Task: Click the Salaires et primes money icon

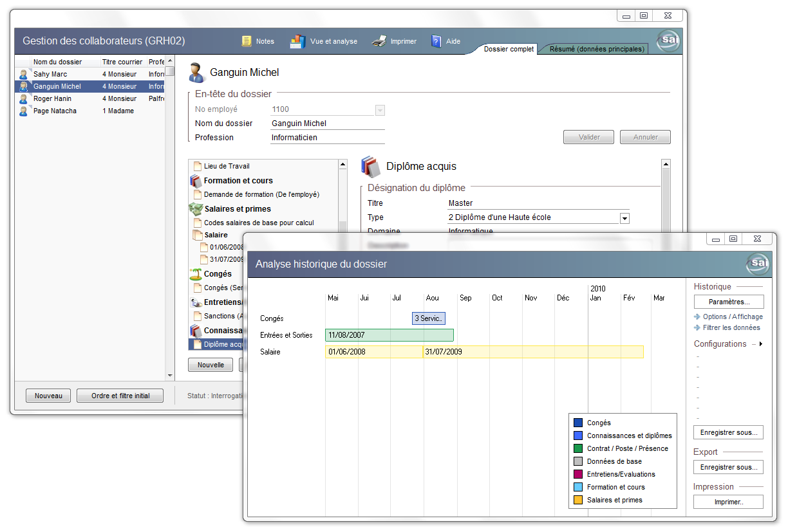Action: (x=196, y=209)
